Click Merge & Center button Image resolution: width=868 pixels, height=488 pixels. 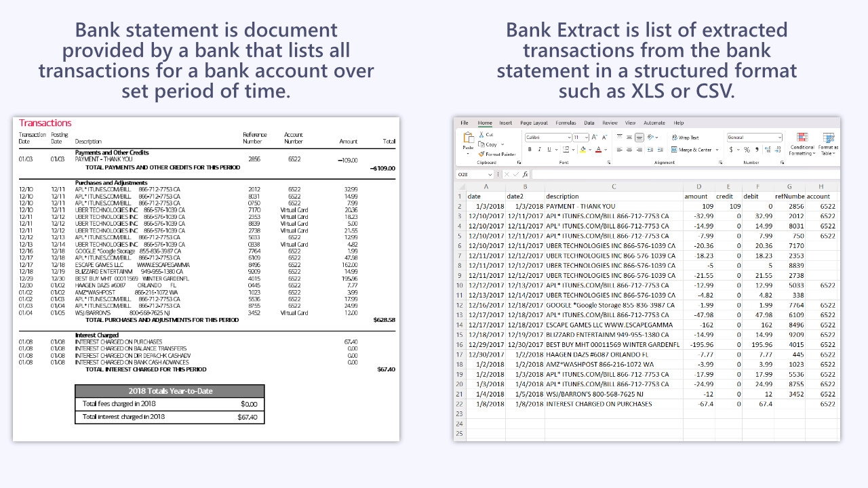691,150
